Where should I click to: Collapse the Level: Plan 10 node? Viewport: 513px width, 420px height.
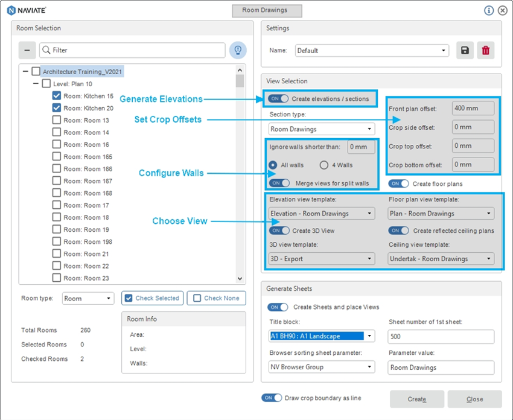tap(36, 83)
